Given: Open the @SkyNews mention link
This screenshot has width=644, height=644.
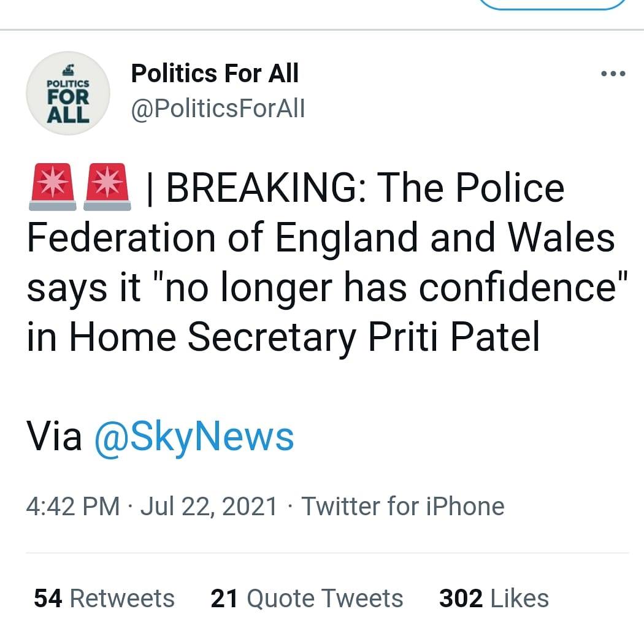Looking at the screenshot, I should pyautogui.click(x=194, y=437).
